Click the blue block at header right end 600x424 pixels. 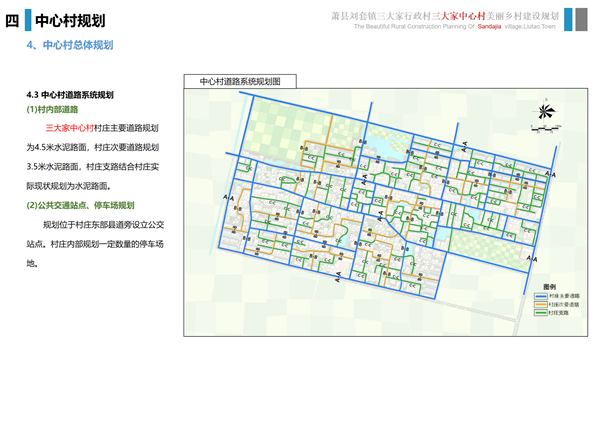(582, 20)
